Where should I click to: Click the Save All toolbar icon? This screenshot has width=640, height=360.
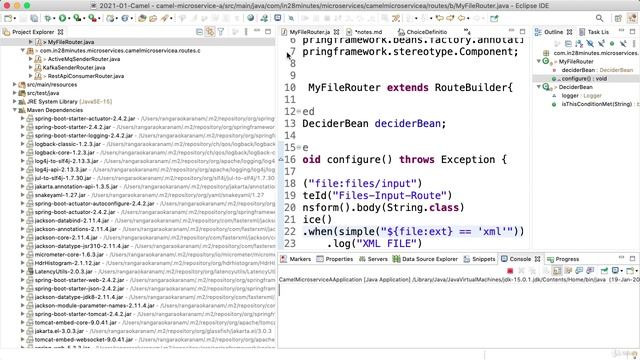(35, 18)
